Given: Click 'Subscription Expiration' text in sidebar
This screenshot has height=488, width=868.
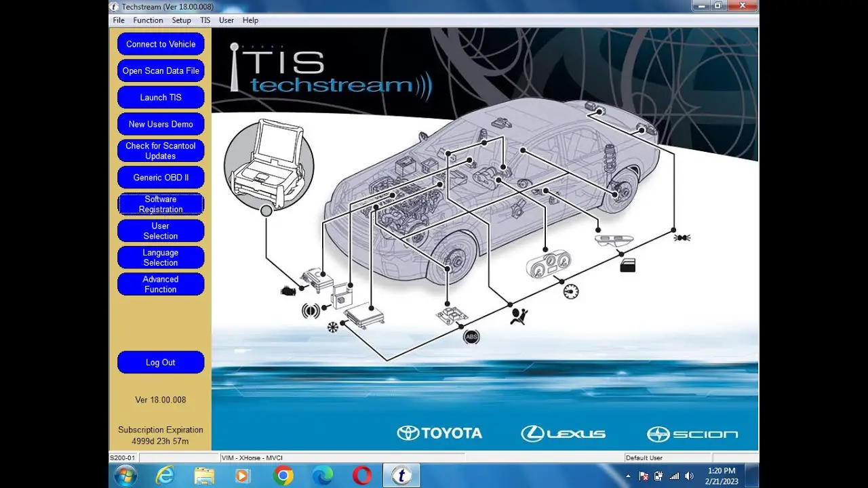Looking at the screenshot, I should point(161,430).
